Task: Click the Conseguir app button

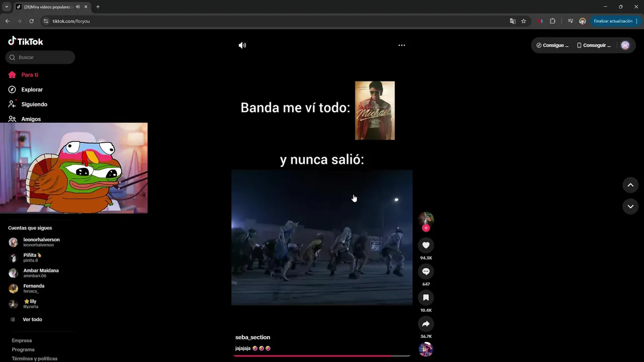Action: click(x=594, y=45)
